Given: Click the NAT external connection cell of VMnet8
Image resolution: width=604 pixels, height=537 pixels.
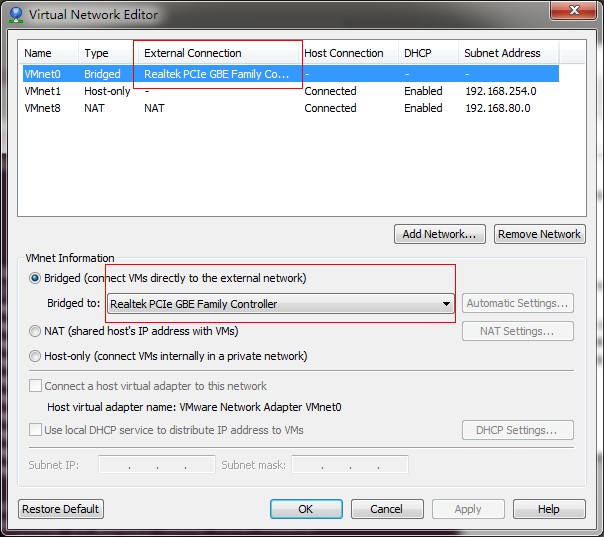Looking at the screenshot, I should pyautogui.click(x=154, y=108).
